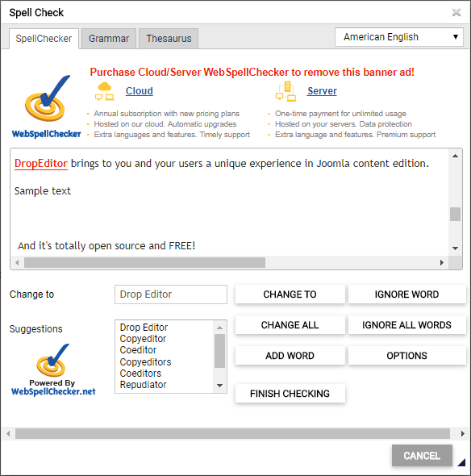Click the IGNORE ALL WORDS button

(406, 325)
